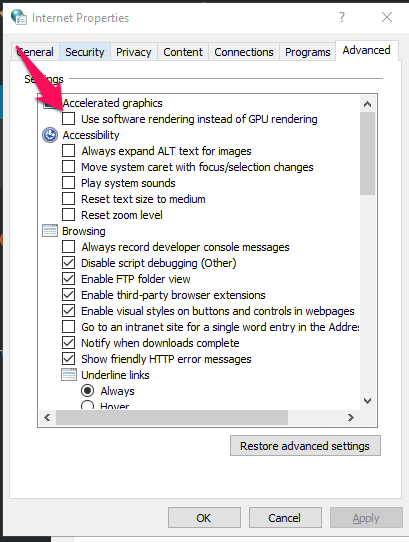Click the question mark help icon
409x542 pixels.
[342, 17]
